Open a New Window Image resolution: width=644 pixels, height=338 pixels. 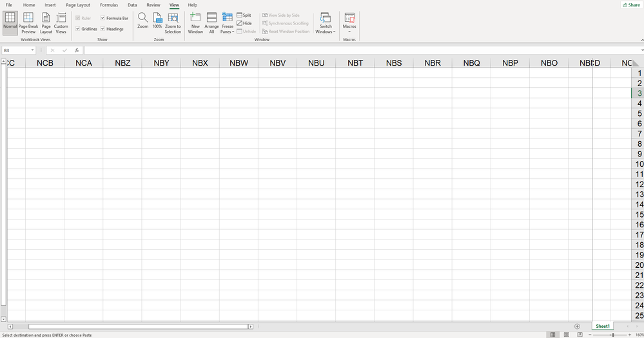point(195,23)
